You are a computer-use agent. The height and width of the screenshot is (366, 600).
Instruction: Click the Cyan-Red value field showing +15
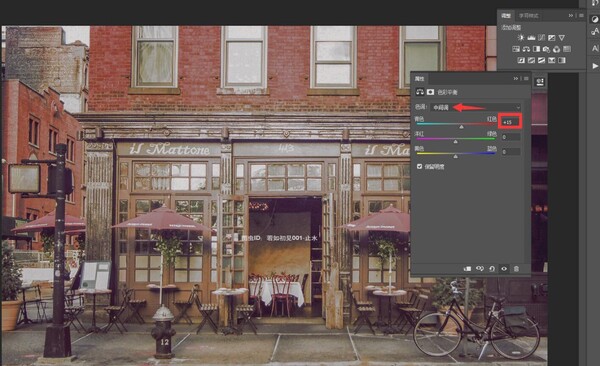point(510,122)
